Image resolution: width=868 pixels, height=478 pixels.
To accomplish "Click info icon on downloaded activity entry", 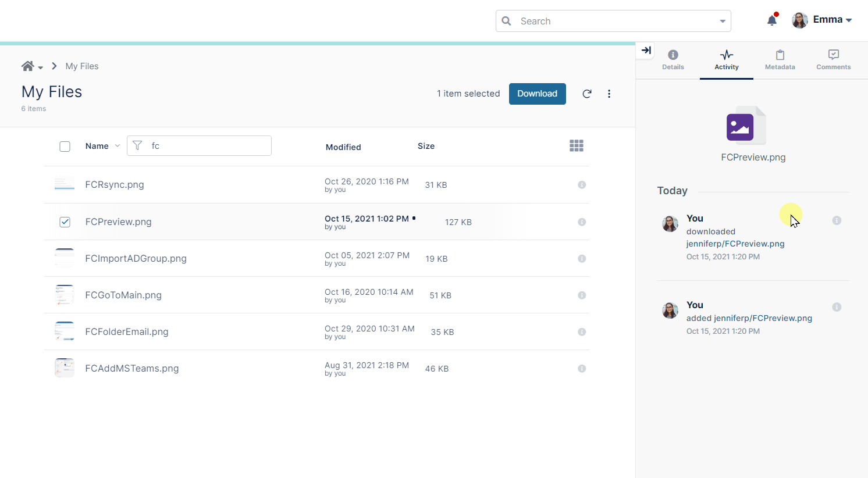I will point(837,220).
